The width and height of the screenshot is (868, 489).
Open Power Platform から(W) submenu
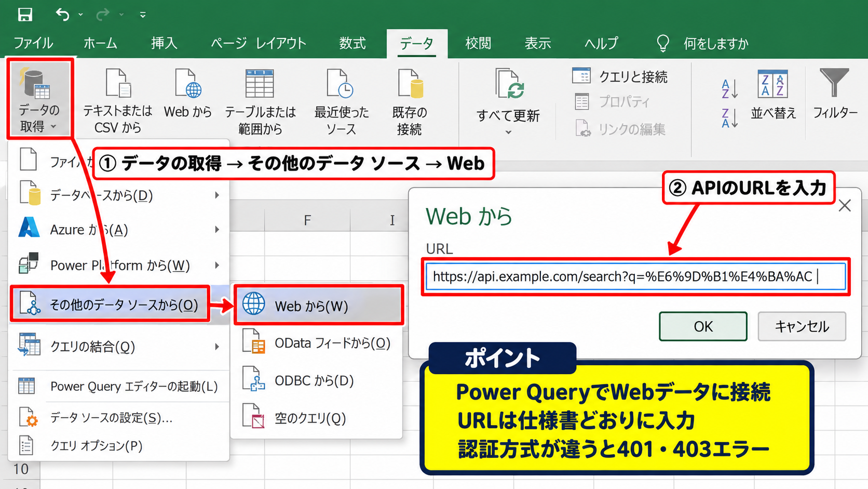[x=118, y=265]
